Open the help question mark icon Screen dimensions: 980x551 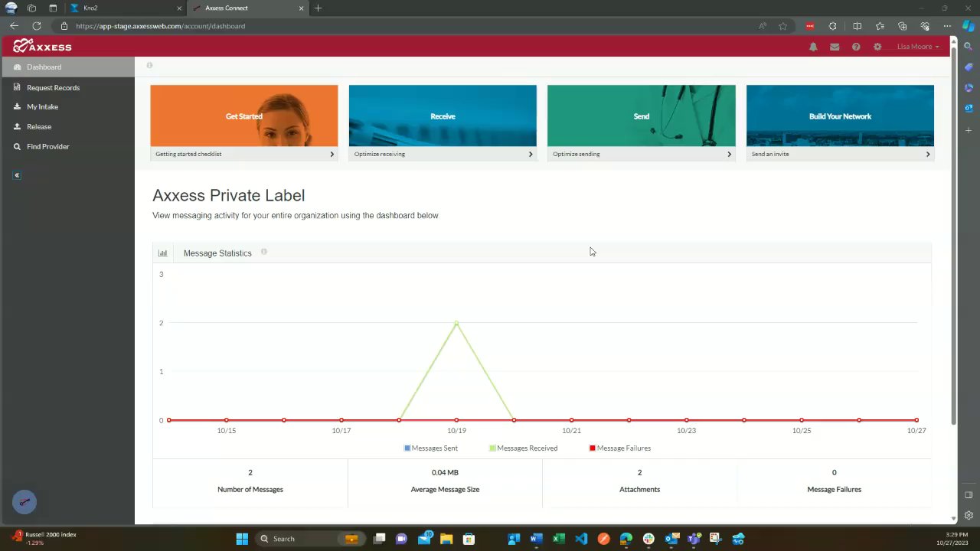[x=856, y=47]
